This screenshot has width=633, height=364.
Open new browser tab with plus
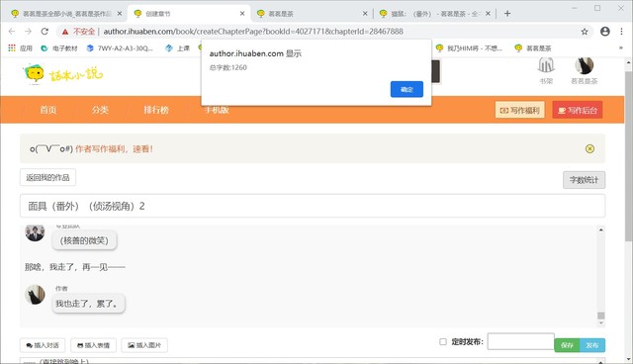[x=507, y=13]
